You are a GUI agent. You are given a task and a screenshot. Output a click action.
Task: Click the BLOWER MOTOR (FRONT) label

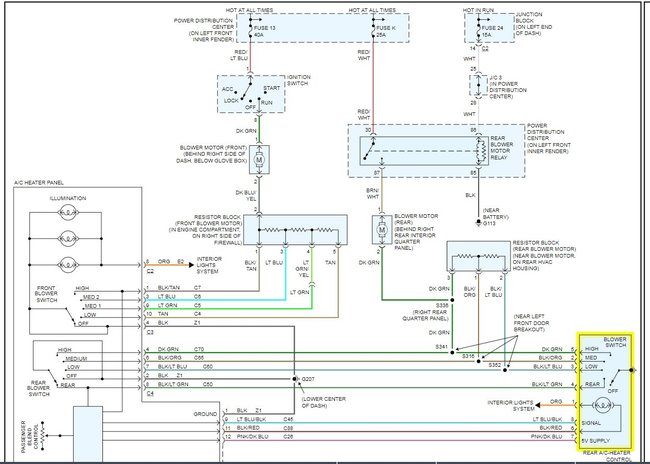[x=213, y=148]
